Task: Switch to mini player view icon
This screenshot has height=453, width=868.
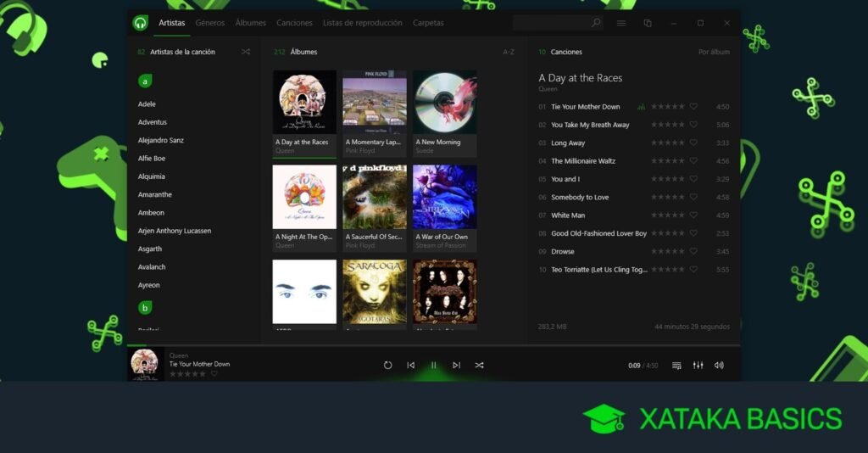Action: (648, 23)
